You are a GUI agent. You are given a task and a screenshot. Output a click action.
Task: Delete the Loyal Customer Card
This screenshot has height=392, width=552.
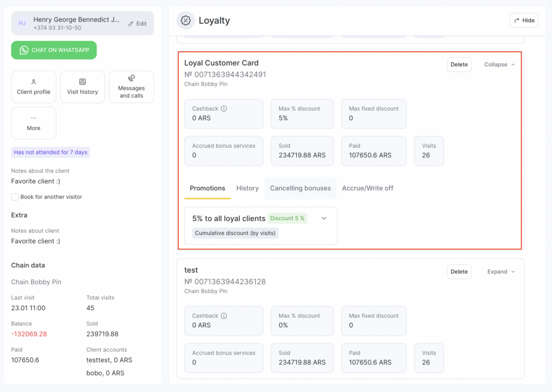coord(459,65)
